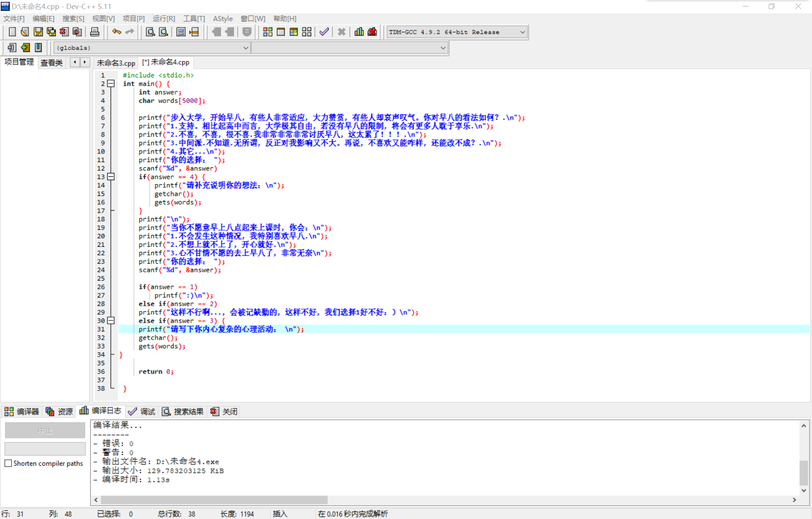Open the 调试 bottom panel tab

142,411
